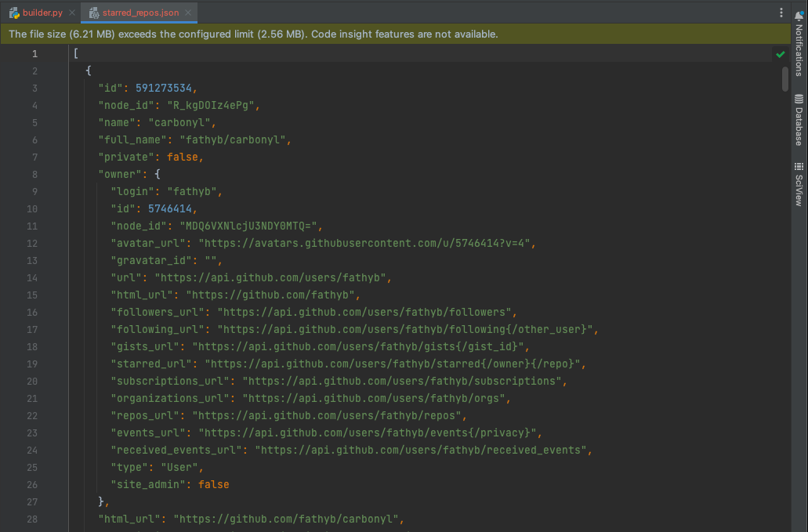Image resolution: width=808 pixels, height=532 pixels.
Task: Click the "fathyb/carbonyl" full_name value
Action: (233, 140)
